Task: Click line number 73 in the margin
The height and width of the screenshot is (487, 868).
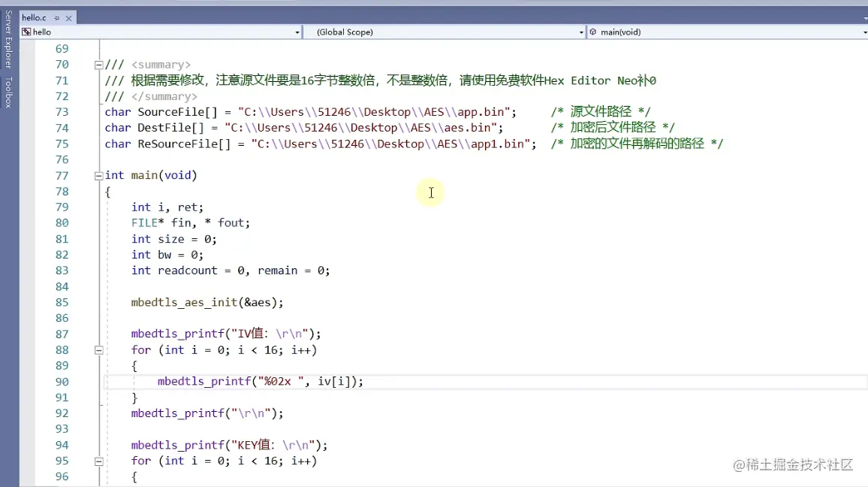Action: pos(62,112)
